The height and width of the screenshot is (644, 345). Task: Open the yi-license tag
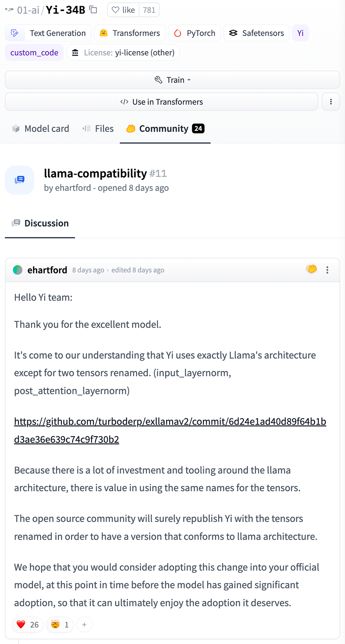[x=123, y=53]
